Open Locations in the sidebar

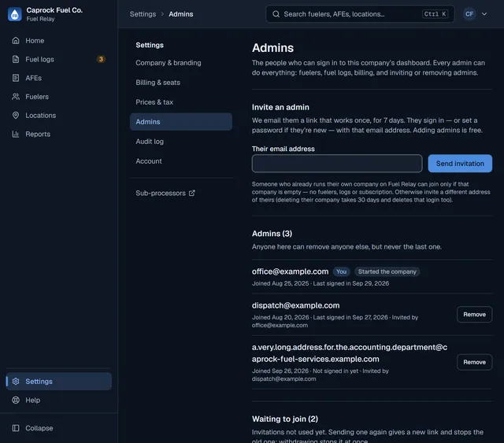(59, 115)
